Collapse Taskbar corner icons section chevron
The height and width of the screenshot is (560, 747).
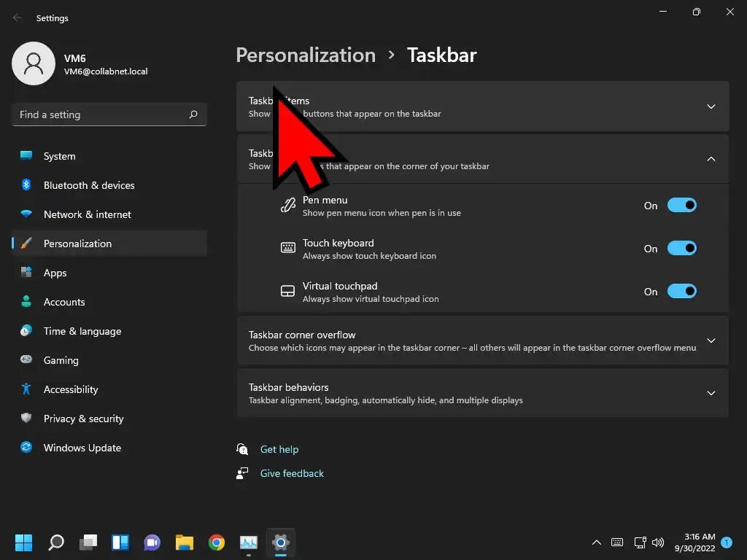[x=711, y=158]
